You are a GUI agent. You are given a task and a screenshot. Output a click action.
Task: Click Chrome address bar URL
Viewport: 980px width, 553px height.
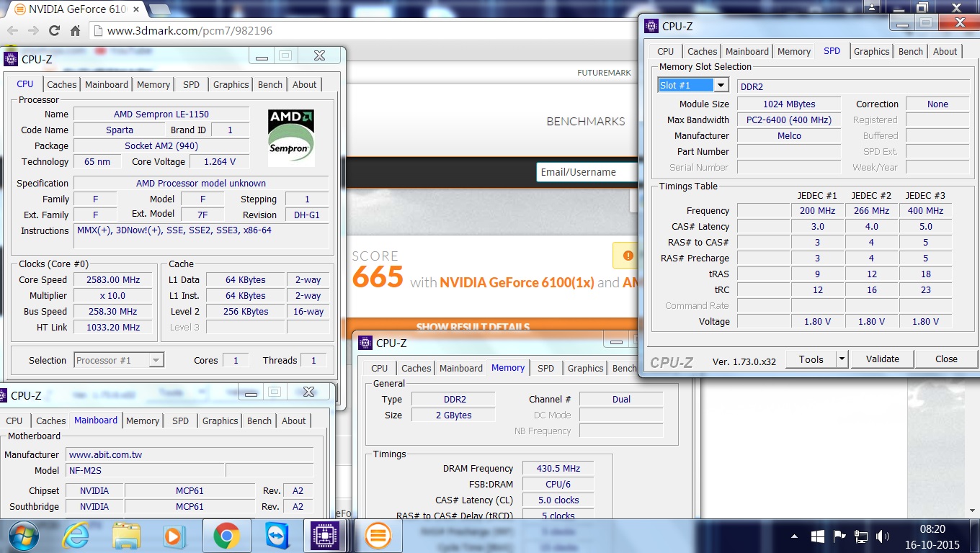coord(190,31)
